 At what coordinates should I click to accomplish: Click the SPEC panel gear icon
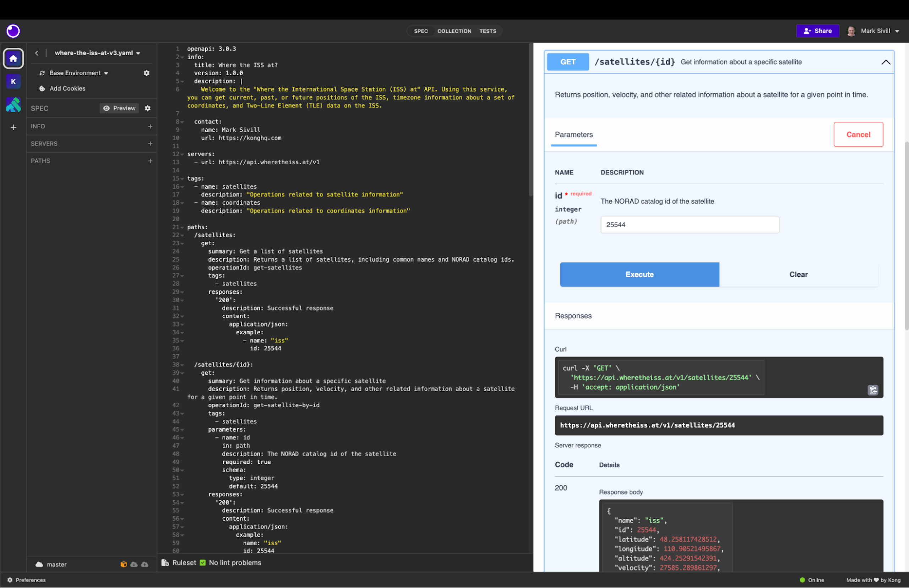pos(148,108)
